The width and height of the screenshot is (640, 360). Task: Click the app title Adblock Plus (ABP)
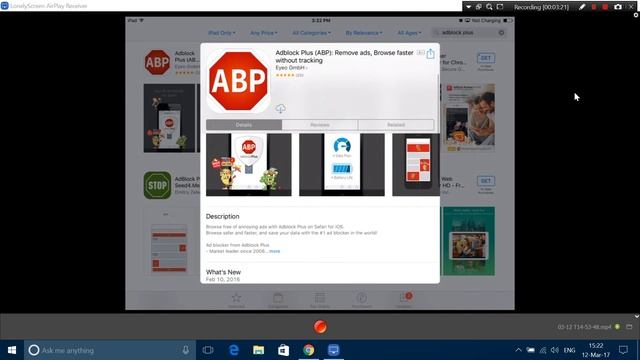click(x=344, y=56)
